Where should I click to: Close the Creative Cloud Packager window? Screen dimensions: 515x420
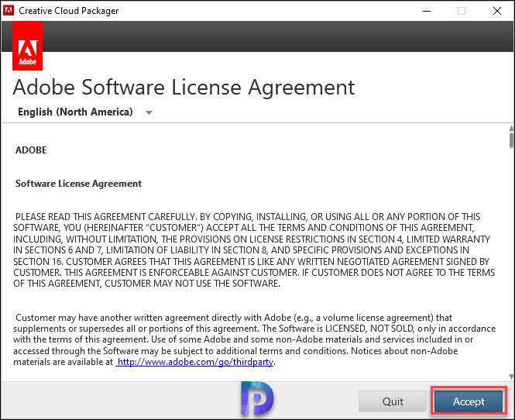click(497, 11)
